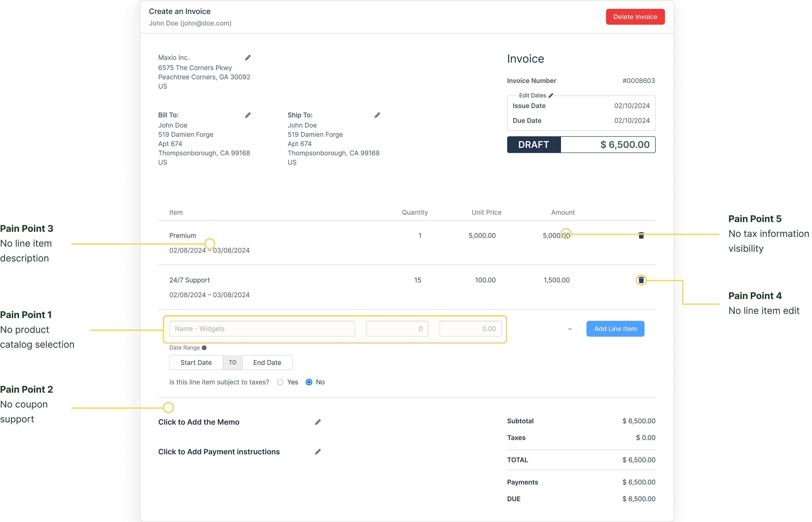The width and height of the screenshot is (812, 522).
Task: Click the pencil icon next to Maxio Inc.
Action: click(248, 58)
